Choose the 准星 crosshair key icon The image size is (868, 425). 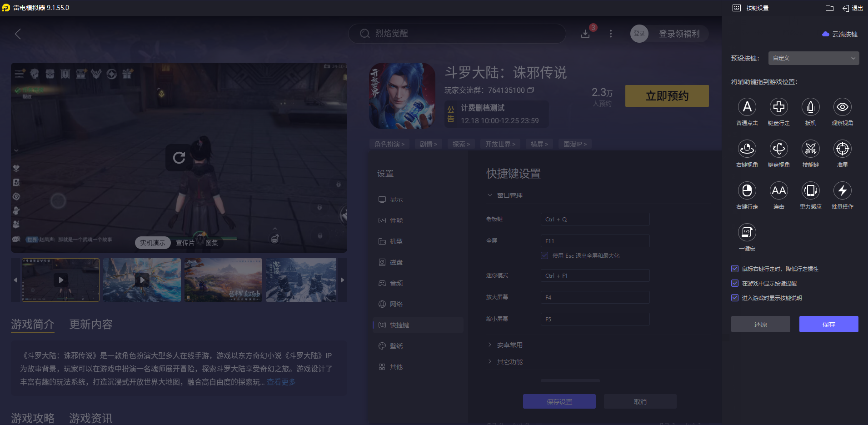pos(842,149)
